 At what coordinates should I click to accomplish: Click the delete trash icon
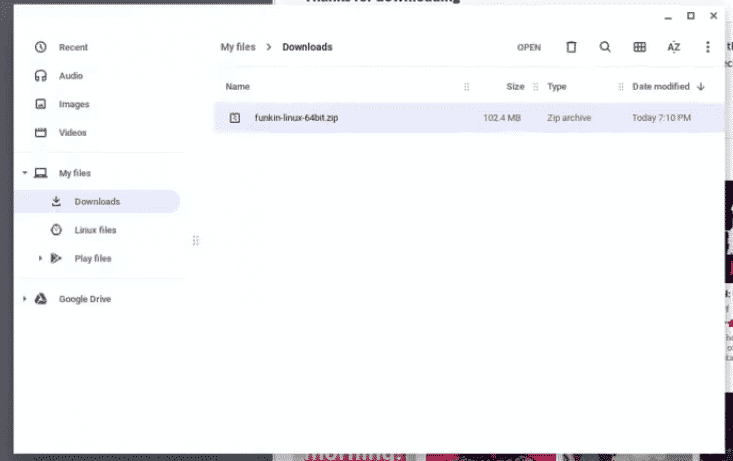pos(571,47)
